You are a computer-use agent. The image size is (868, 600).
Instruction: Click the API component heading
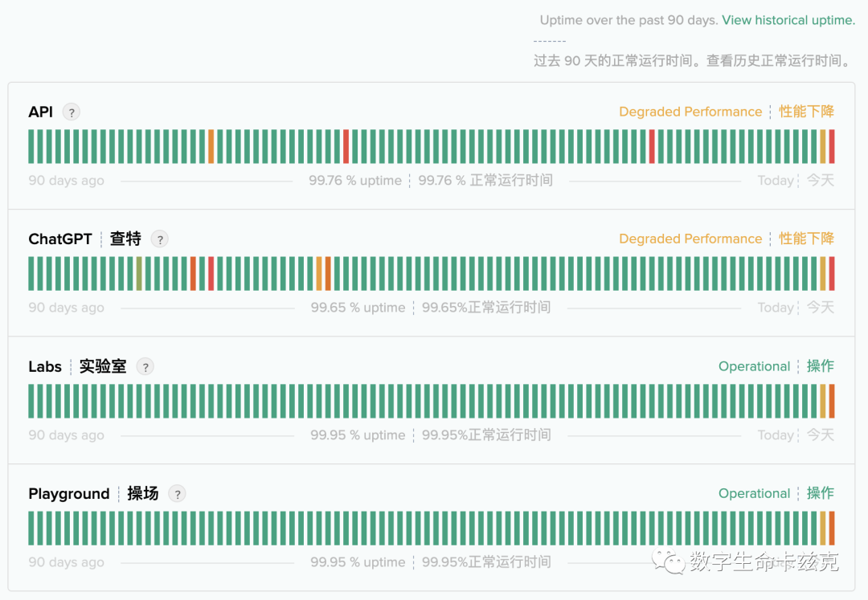[40, 112]
